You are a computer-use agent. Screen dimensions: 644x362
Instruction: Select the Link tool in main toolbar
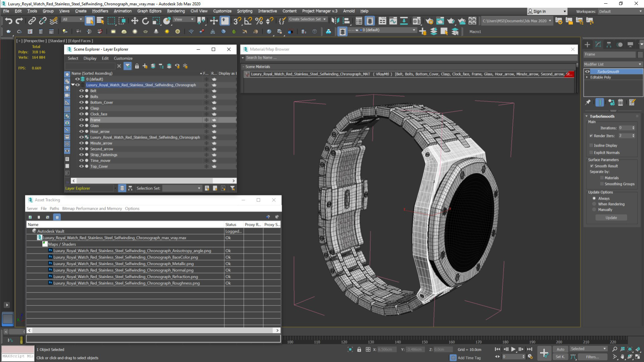32,21
